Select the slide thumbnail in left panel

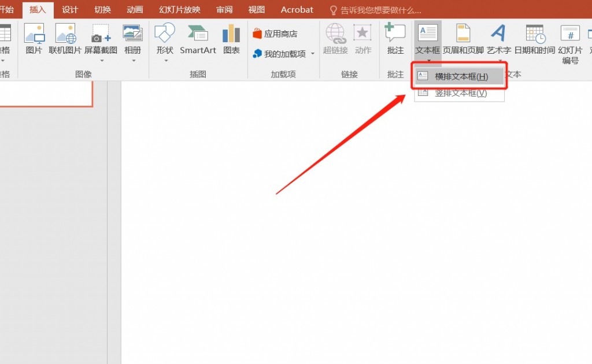pos(46,94)
